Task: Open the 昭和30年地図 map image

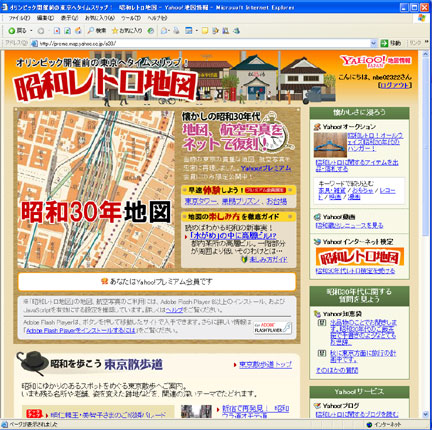Action: coord(96,189)
